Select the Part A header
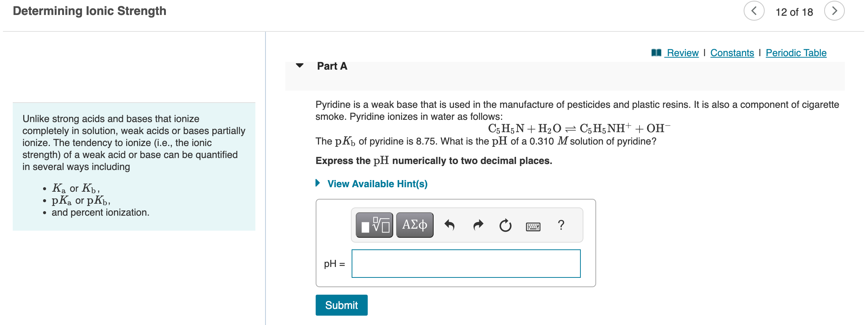This screenshot has width=868, height=325. [x=331, y=66]
